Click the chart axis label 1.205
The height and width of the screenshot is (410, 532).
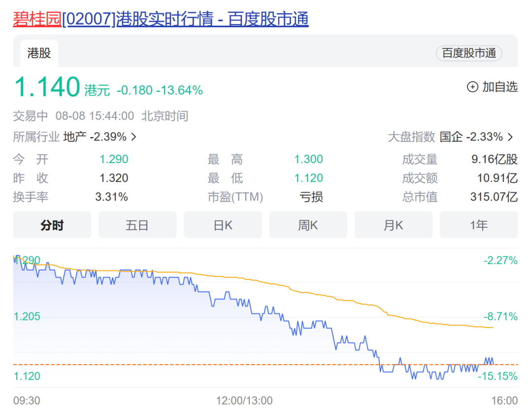[27, 316]
